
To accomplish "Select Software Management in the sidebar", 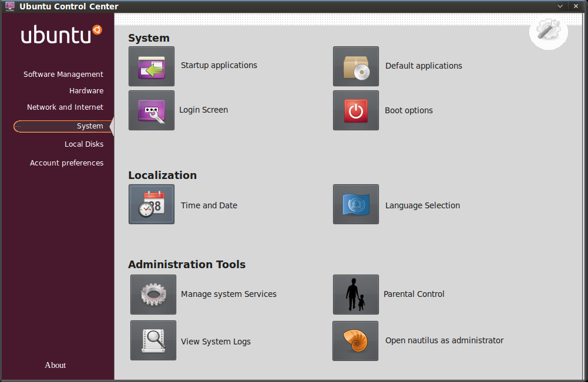I will pyautogui.click(x=63, y=74).
